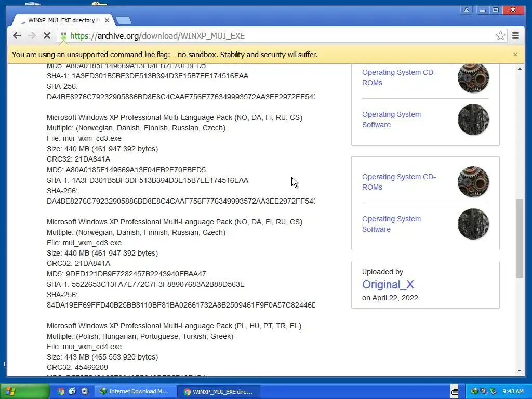Open the on-screen keyboard icon in taskbar
Viewport: 532px width, 399px height.
pyautogui.click(x=455, y=391)
